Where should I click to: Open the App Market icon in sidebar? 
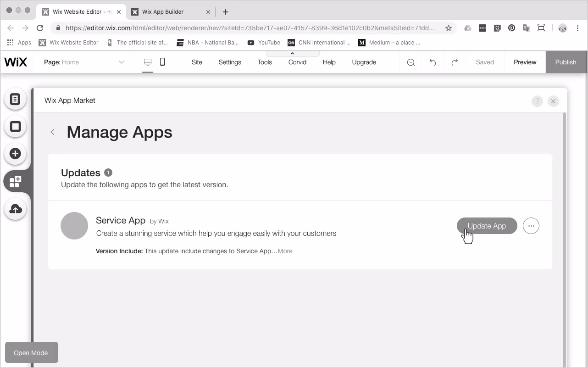pos(15,181)
